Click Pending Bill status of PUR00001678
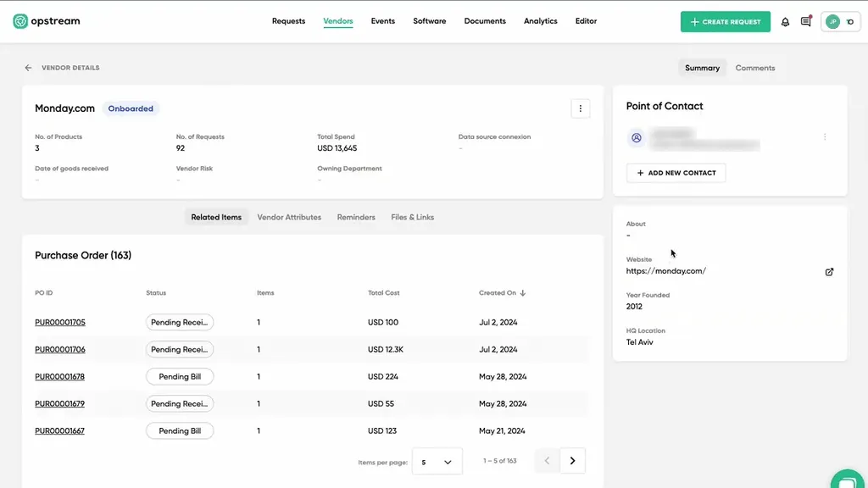Image resolution: width=868 pixels, height=488 pixels. tap(180, 376)
